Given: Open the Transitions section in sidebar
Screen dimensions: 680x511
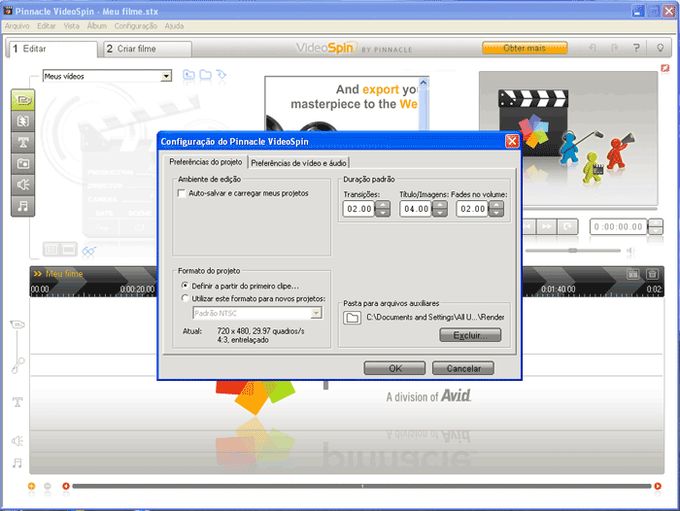Looking at the screenshot, I should [23, 121].
